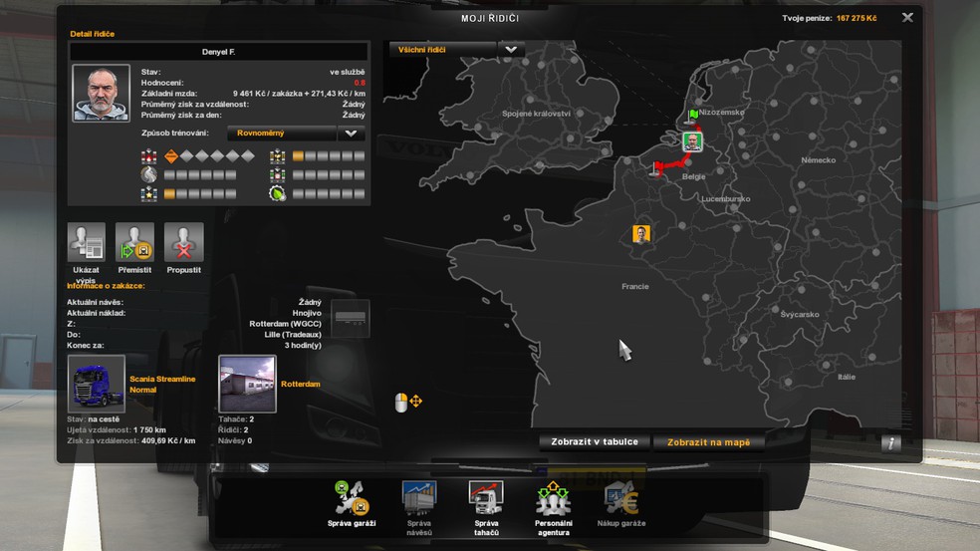Click red start flag near Belgie

click(657, 167)
